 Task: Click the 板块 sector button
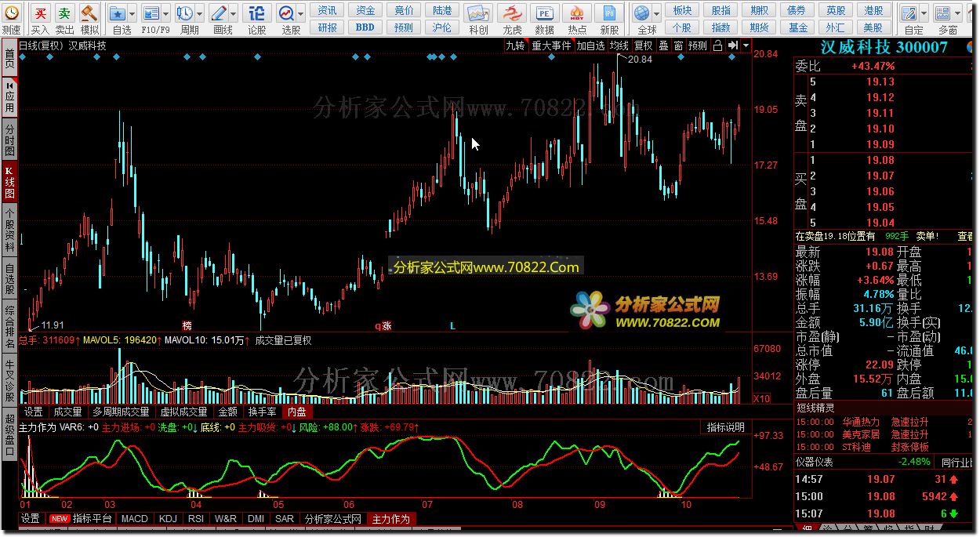tap(682, 10)
